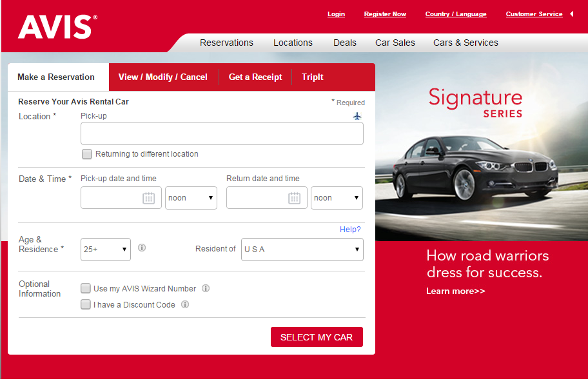Image resolution: width=588 pixels, height=383 pixels.
Task: Click the return date input field
Action: 266,198
